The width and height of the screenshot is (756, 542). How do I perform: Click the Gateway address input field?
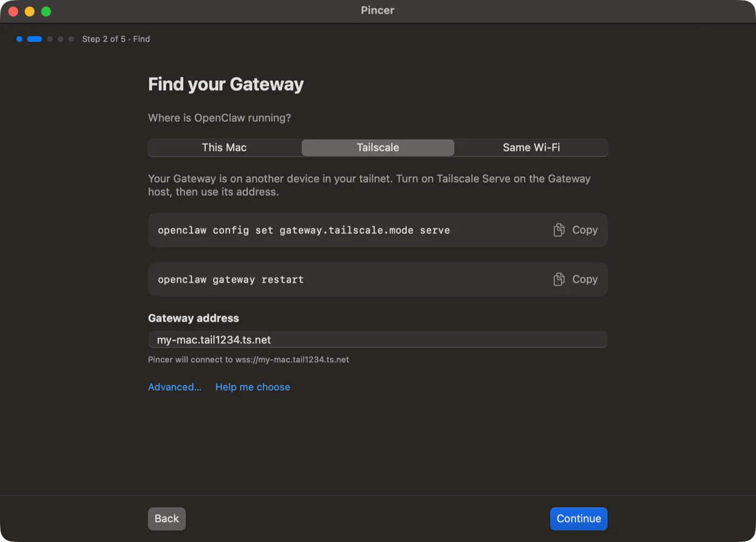(x=378, y=340)
